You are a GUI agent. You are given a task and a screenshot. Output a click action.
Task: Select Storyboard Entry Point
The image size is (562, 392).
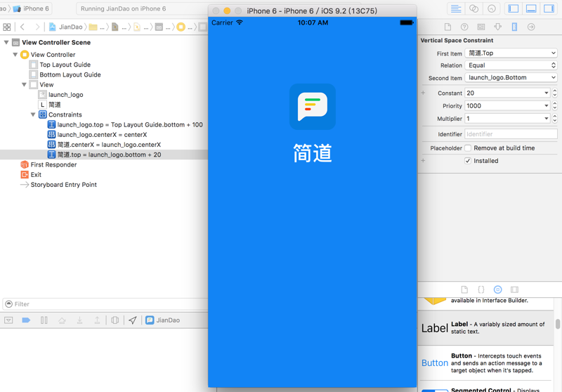click(59, 185)
